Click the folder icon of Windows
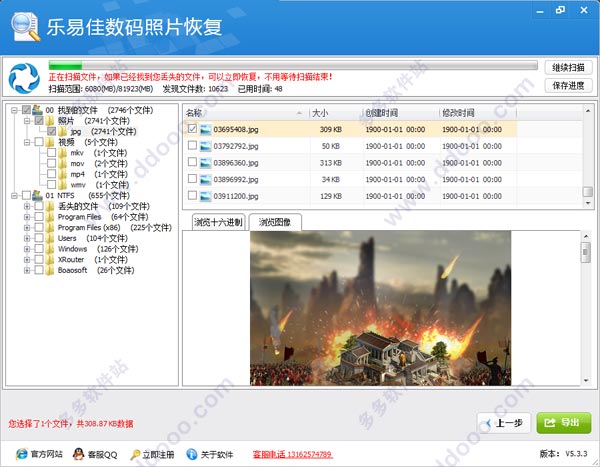This screenshot has width=600, height=467. click(50, 249)
